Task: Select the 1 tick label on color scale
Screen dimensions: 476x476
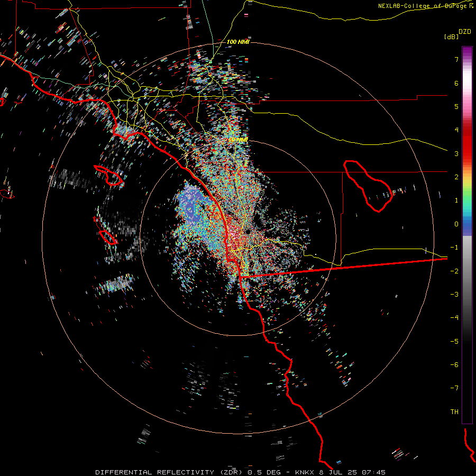Action: 456,200
